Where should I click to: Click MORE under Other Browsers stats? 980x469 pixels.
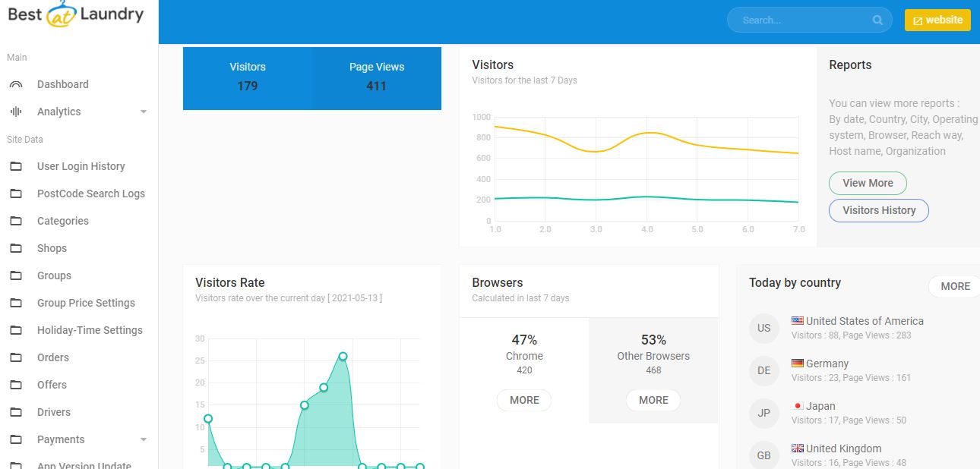click(653, 400)
